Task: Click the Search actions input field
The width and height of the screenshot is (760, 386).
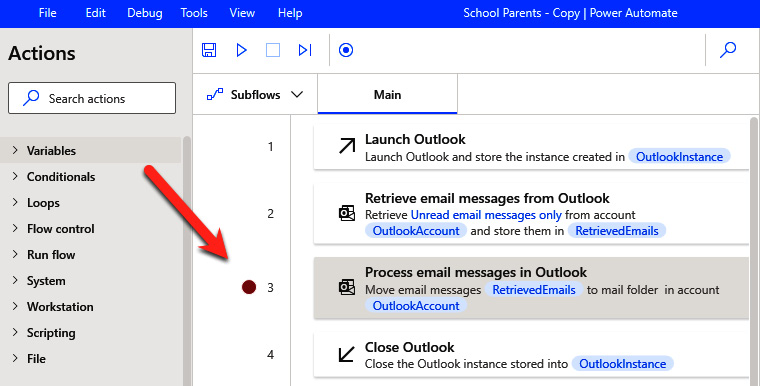Action: coord(92,98)
